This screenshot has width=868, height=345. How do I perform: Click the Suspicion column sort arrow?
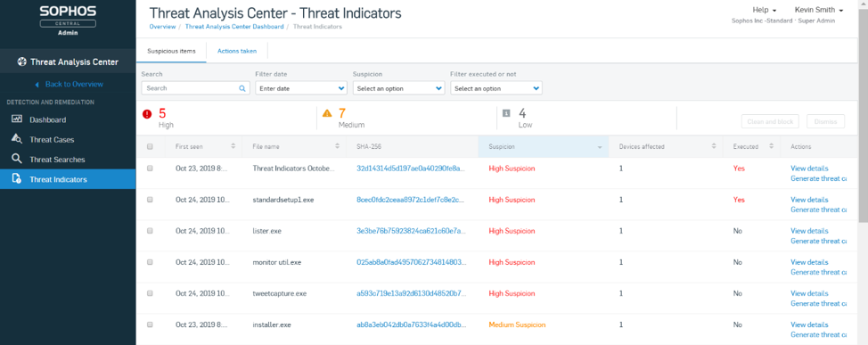coord(600,147)
